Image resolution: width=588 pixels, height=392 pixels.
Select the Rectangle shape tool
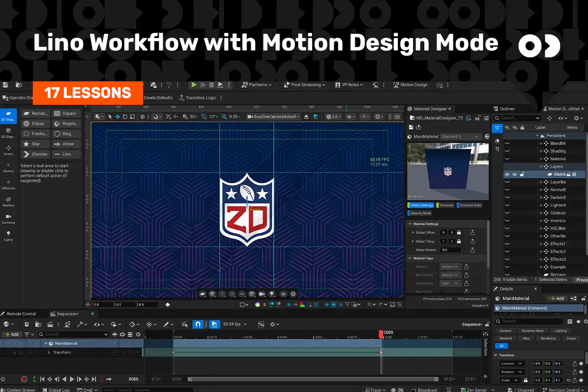35,113
